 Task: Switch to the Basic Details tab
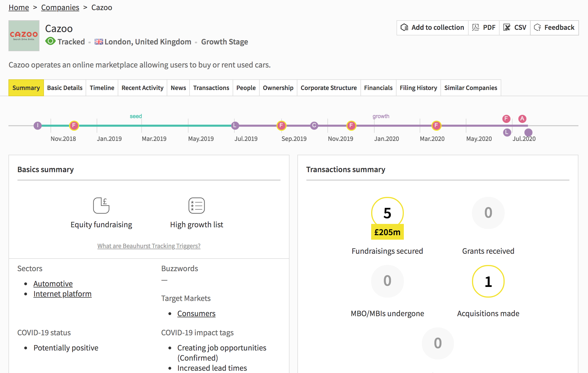point(65,88)
